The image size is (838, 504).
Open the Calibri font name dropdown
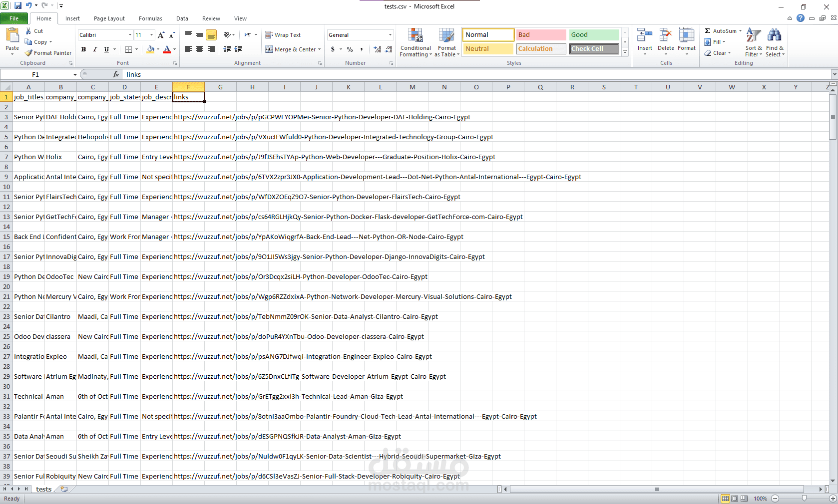pyautogui.click(x=130, y=35)
